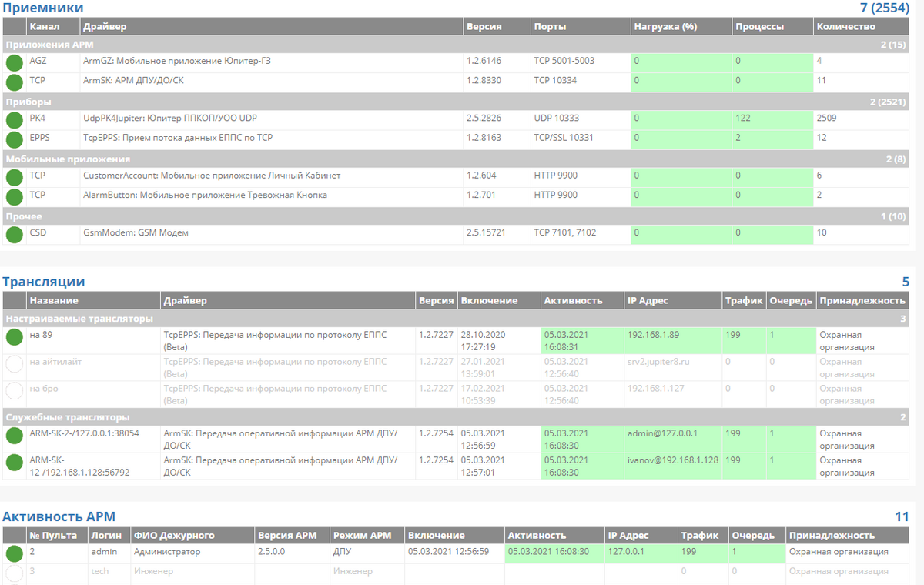Click green indicator for ARM-SK-2 translator
Viewport: 924px width, 585px height.
pos(14,436)
